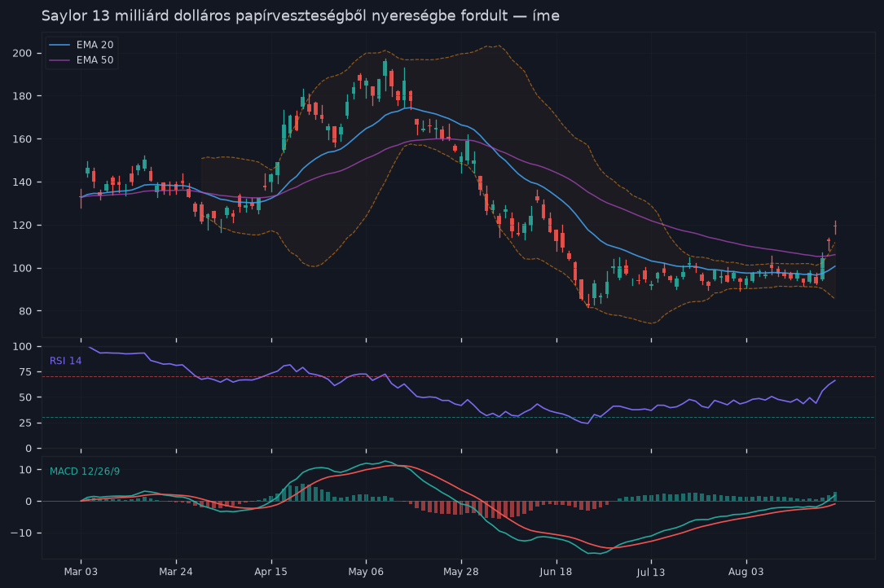Click the 200 price axis label
The height and width of the screenshot is (588, 884).
(x=23, y=53)
